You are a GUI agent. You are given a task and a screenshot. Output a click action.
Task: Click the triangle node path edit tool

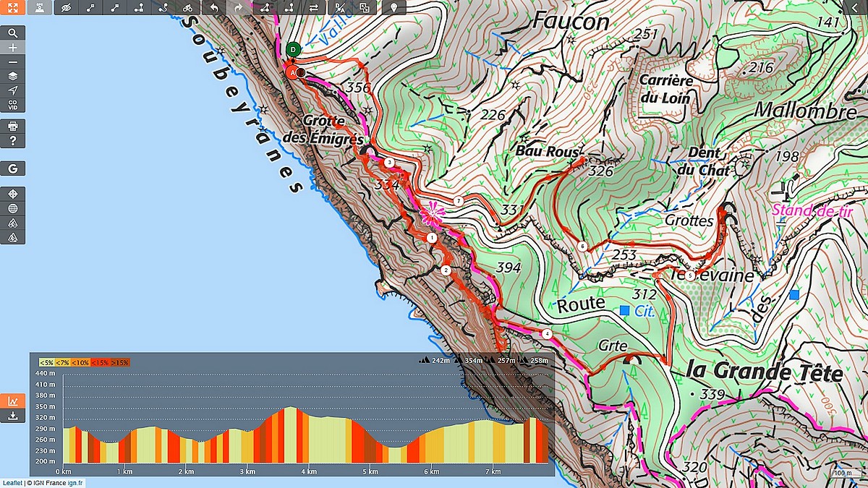(x=265, y=7)
